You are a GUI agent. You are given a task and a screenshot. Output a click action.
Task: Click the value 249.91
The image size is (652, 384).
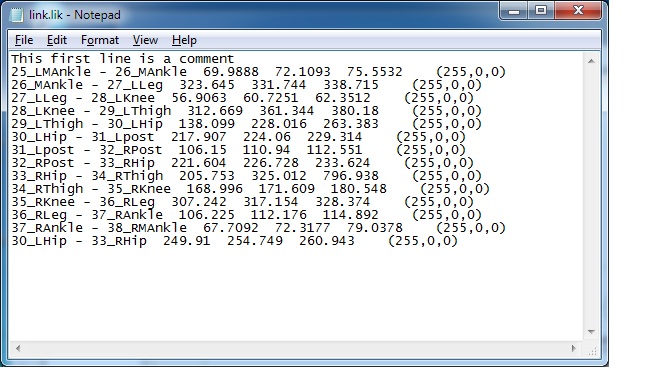(x=187, y=240)
